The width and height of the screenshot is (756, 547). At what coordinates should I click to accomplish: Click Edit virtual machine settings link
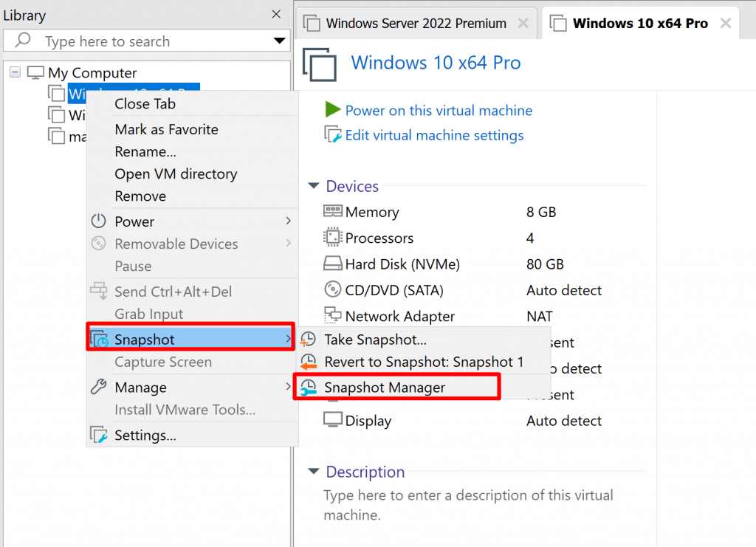434,135
